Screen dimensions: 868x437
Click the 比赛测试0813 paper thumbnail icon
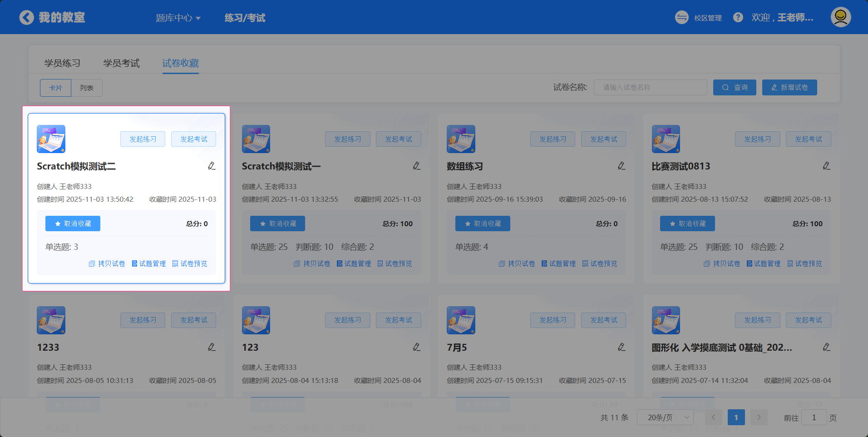point(666,139)
